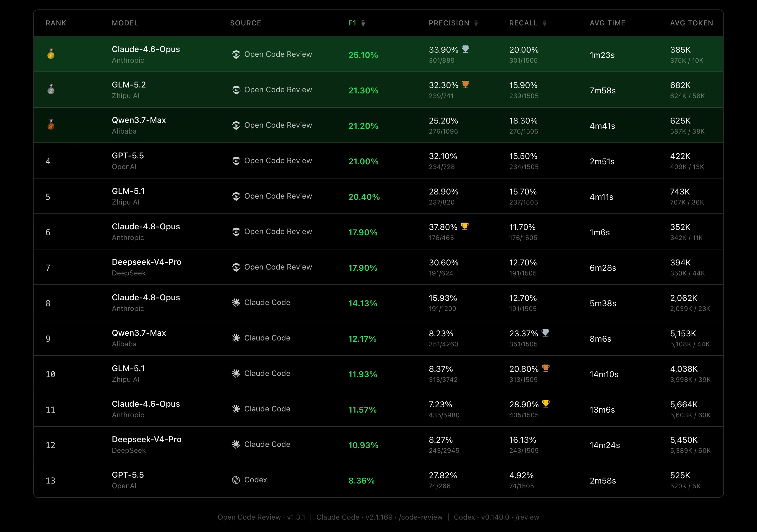
Task: Click Open Code Review icon in rank 3 Qwen3.7-Max row
Action: [x=236, y=125]
